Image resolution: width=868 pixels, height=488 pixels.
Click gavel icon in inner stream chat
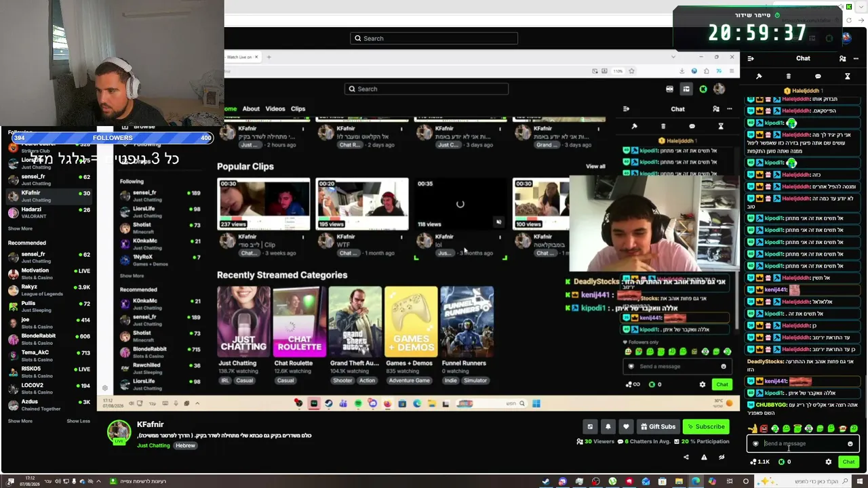click(634, 126)
